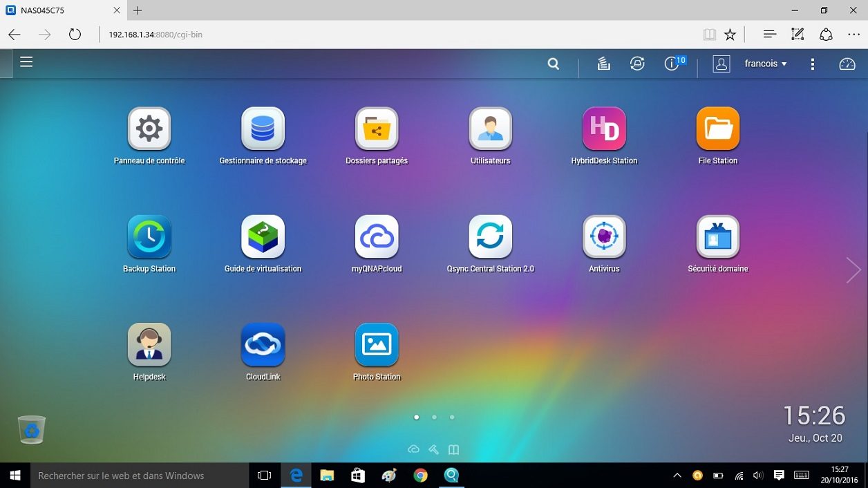Screen dimensions: 868x488
Task: View event notifications with badge 10
Action: tap(674, 63)
